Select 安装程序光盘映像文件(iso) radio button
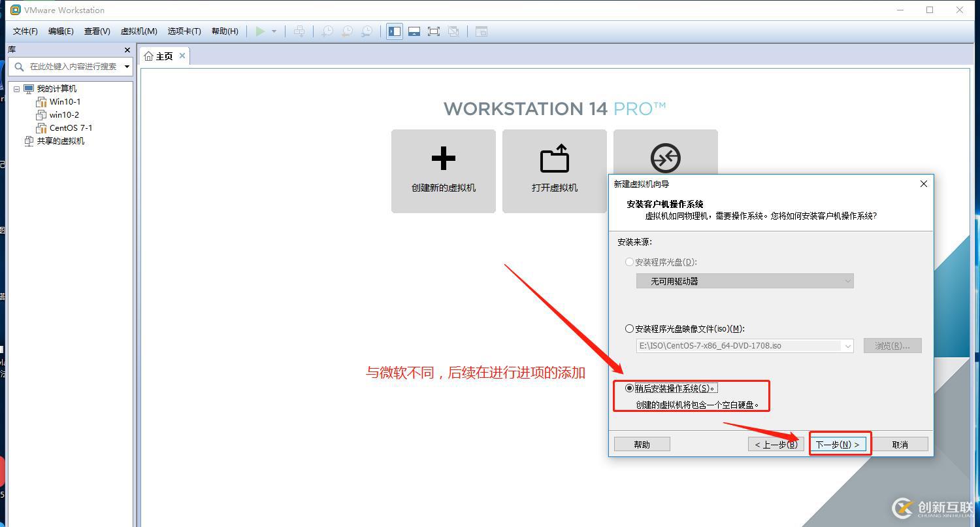Viewport: 980px width, 527px height. click(x=629, y=329)
